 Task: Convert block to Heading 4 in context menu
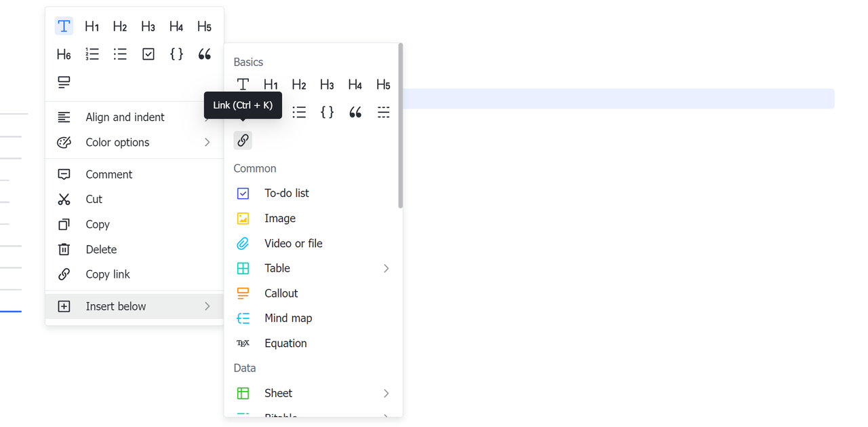pos(176,26)
